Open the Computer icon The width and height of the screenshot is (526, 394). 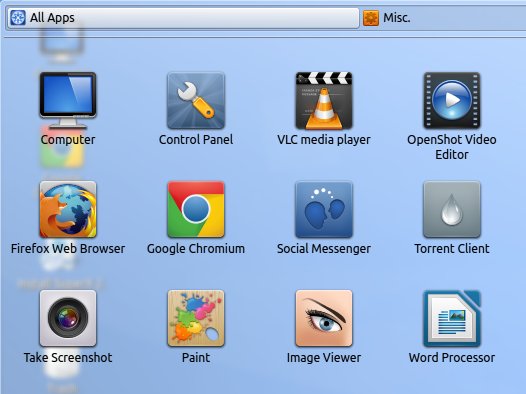[x=68, y=100]
